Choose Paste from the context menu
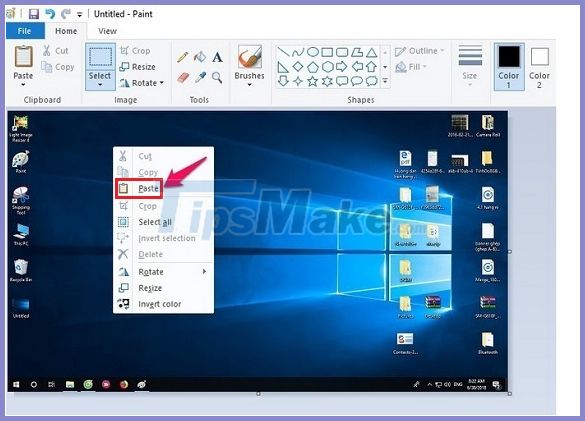Viewport: 585px width, 421px height. [x=164, y=188]
